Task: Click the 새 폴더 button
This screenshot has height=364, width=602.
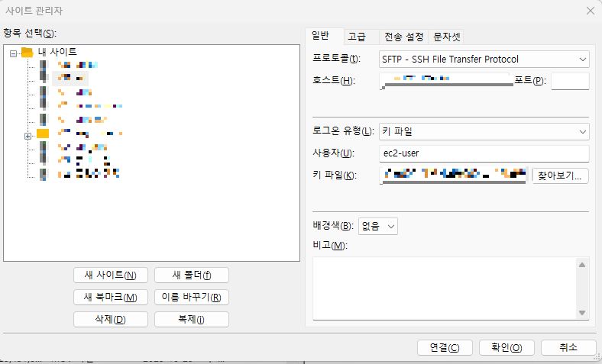Action: pos(192,275)
